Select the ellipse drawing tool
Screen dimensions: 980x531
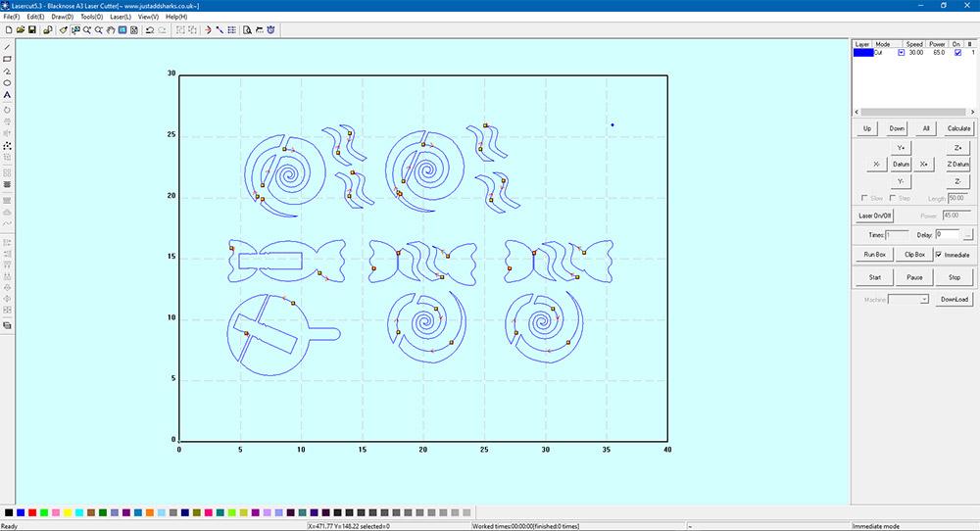click(x=8, y=83)
